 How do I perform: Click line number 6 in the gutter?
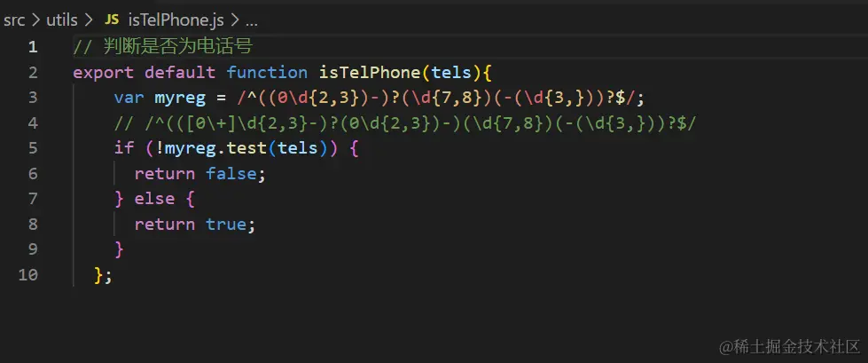(32, 174)
